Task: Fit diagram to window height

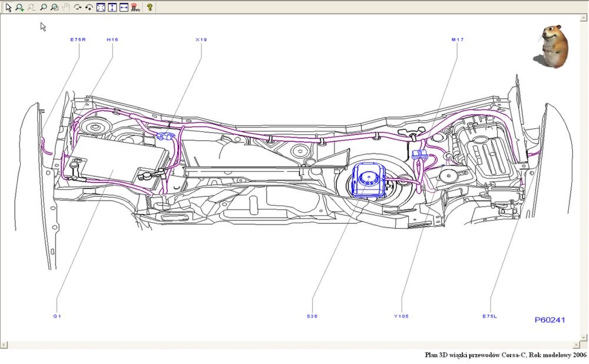Action: click(x=112, y=8)
